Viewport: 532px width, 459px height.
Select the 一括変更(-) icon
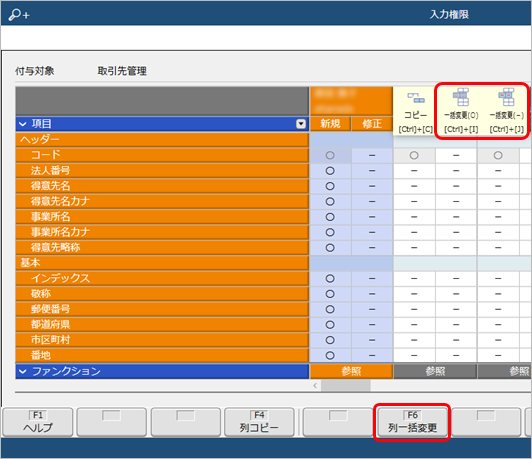507,97
